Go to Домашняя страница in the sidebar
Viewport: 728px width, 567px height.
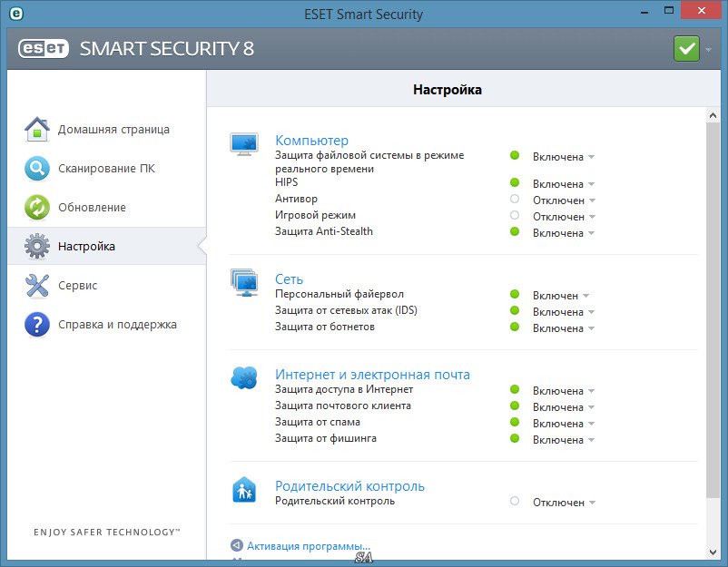click(x=113, y=130)
